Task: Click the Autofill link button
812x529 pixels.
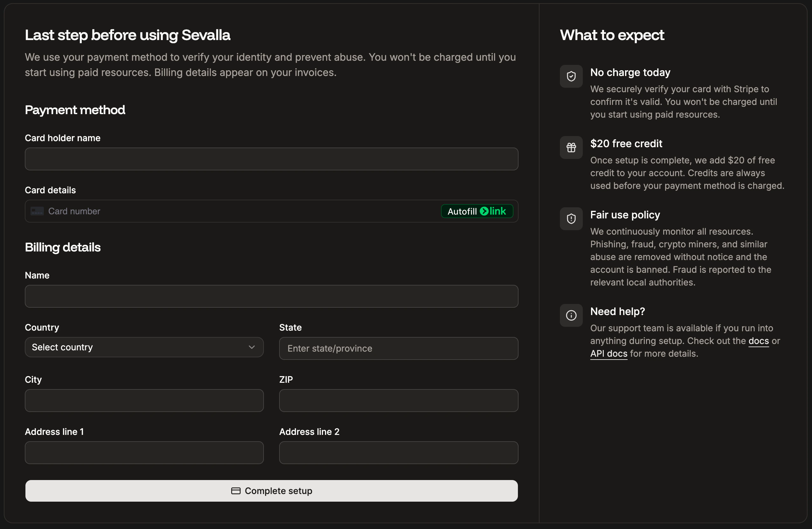Action: pyautogui.click(x=477, y=211)
